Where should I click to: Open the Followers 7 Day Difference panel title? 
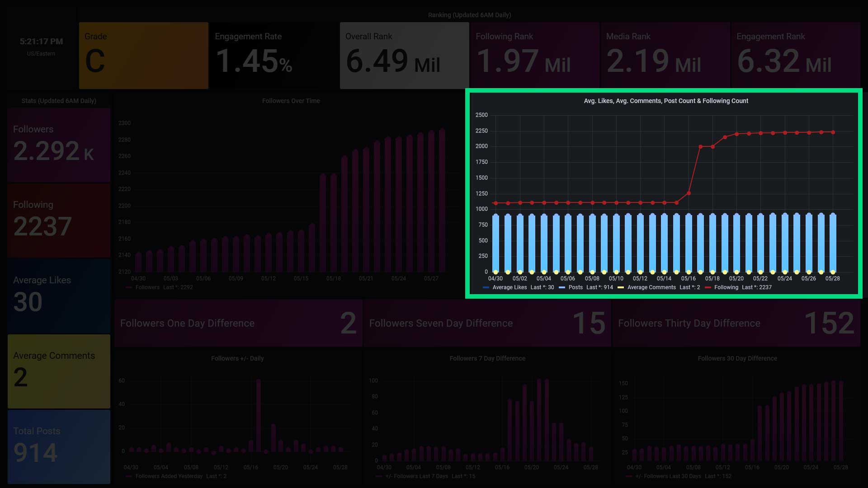click(x=487, y=358)
